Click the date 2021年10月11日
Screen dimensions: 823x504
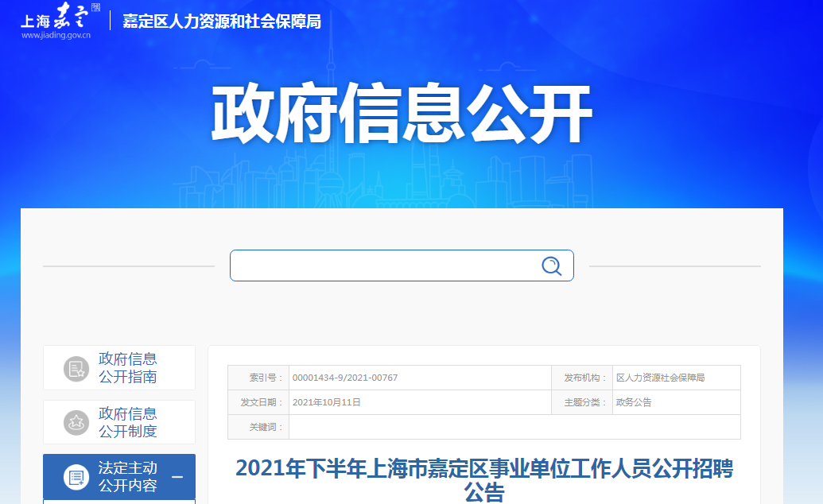(327, 402)
